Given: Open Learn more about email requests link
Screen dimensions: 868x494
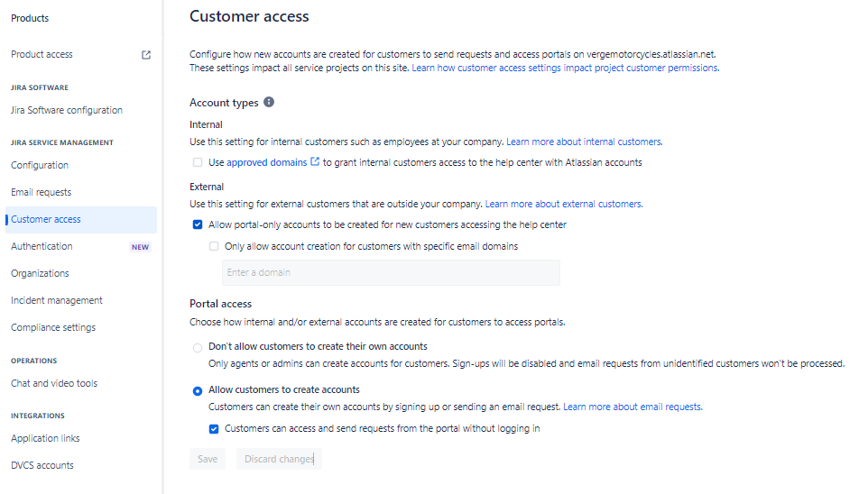Looking at the screenshot, I should coord(632,407).
